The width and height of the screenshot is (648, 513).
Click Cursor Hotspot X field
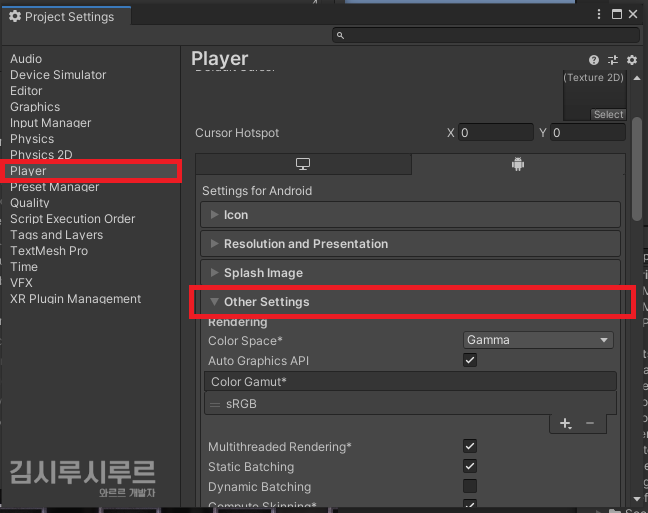point(496,133)
